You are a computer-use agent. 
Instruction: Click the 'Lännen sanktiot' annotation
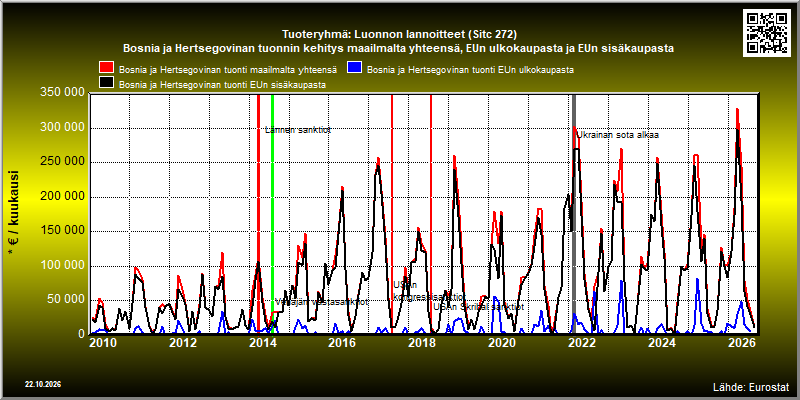click(298, 130)
